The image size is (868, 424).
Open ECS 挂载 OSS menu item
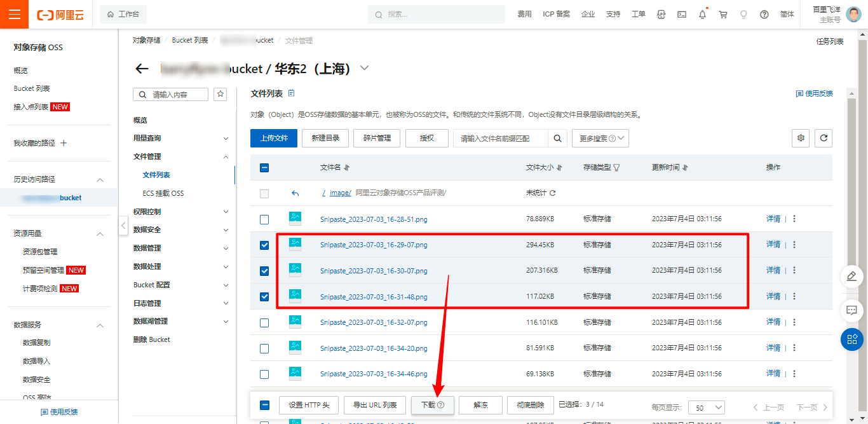coord(163,193)
